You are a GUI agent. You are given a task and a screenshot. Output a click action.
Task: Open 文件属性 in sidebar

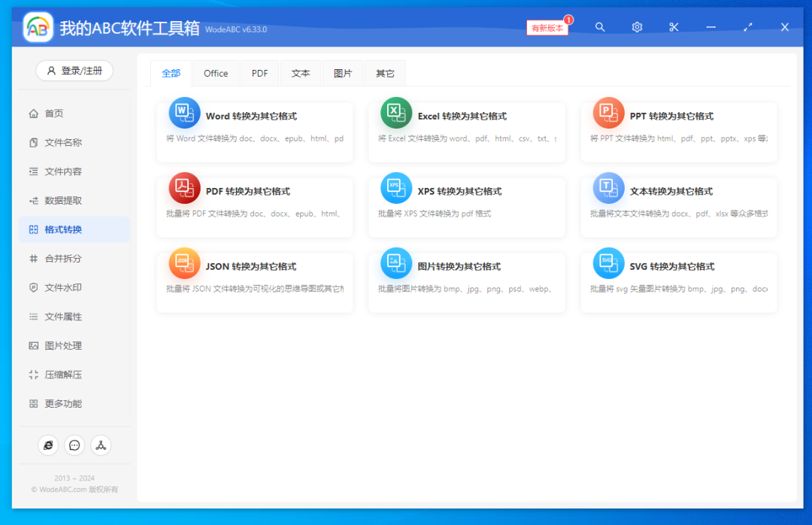tap(74, 317)
